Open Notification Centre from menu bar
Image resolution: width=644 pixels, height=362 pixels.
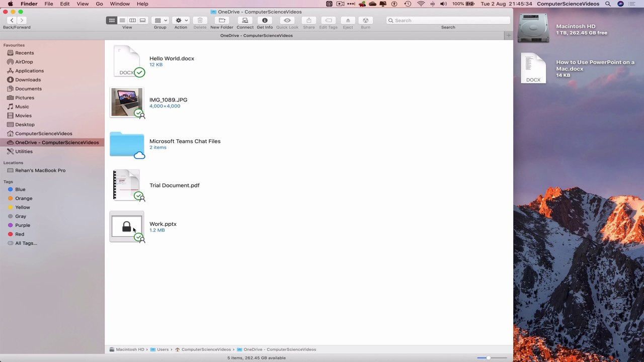pos(632,4)
